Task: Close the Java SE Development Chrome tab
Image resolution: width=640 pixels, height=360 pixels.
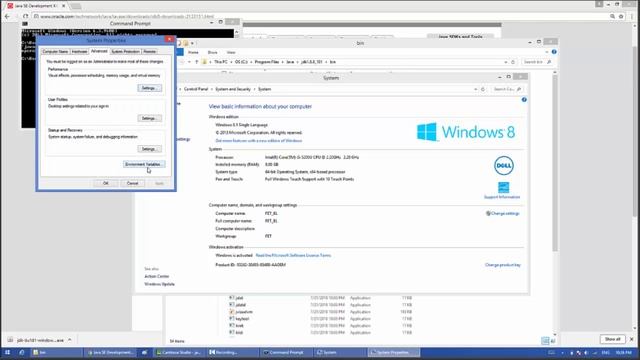Action: [63, 6]
